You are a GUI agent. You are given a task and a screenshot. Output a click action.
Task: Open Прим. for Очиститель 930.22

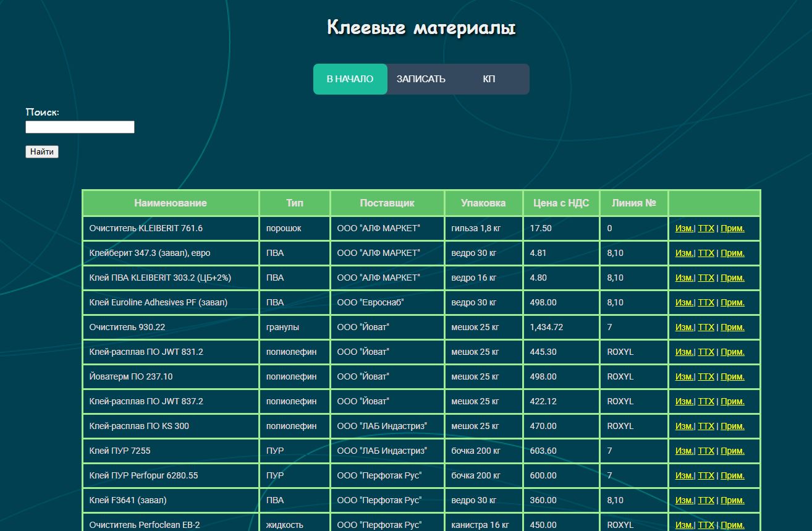[732, 327]
